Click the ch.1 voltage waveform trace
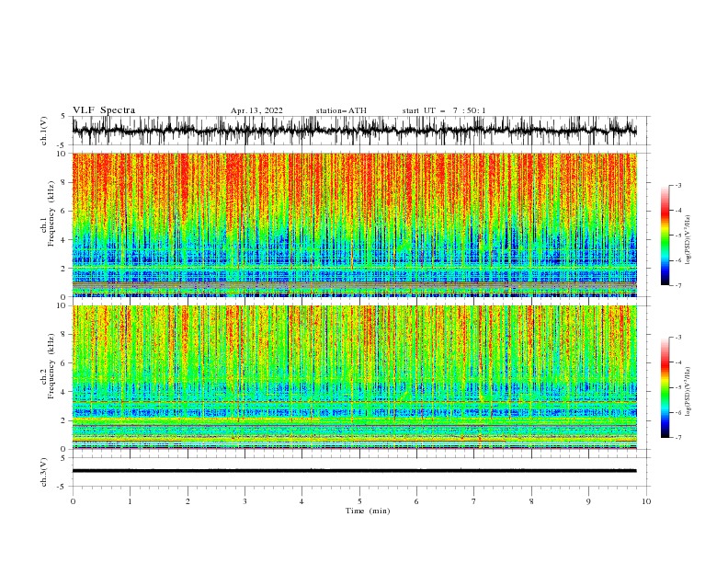This screenshot has width=728, height=563. pos(354,131)
